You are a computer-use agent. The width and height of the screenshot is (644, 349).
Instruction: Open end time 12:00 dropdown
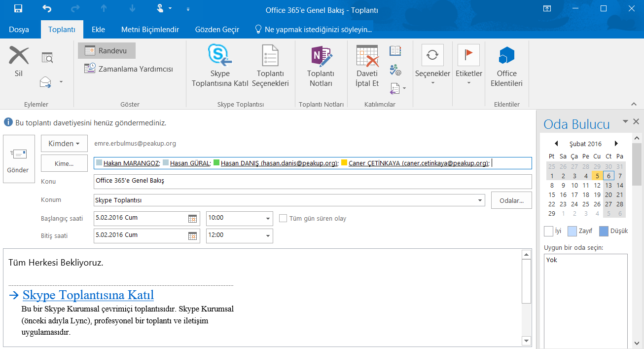[268, 235]
